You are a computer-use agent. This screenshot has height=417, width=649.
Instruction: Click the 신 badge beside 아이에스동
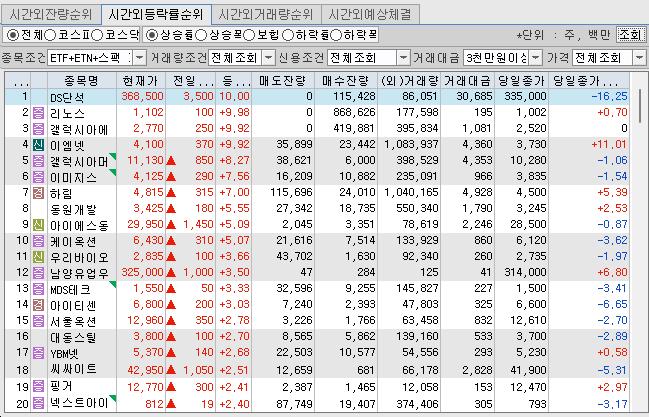[38, 225]
